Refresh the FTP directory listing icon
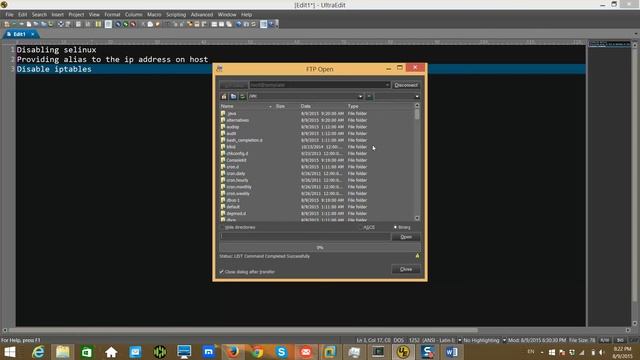640x360 pixels. 242,97
